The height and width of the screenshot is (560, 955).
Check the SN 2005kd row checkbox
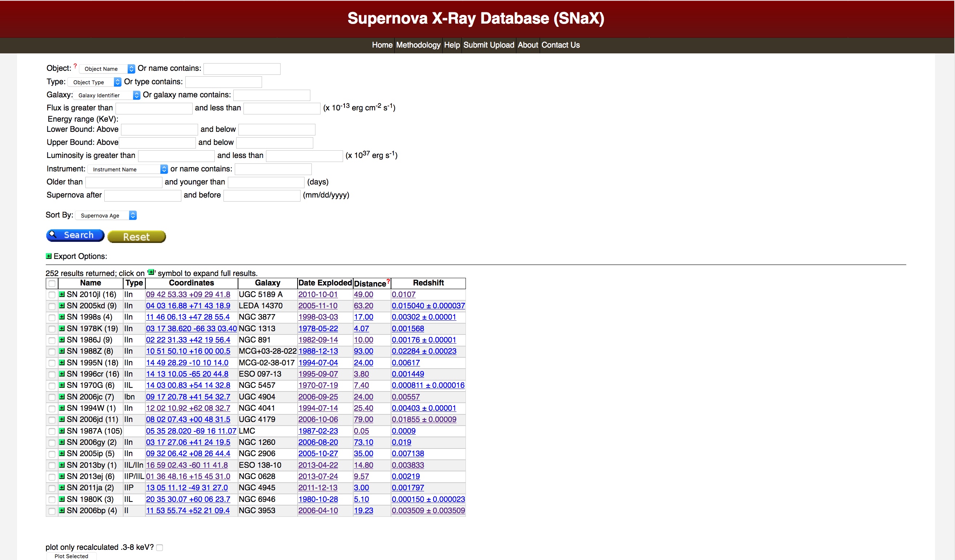click(x=52, y=306)
